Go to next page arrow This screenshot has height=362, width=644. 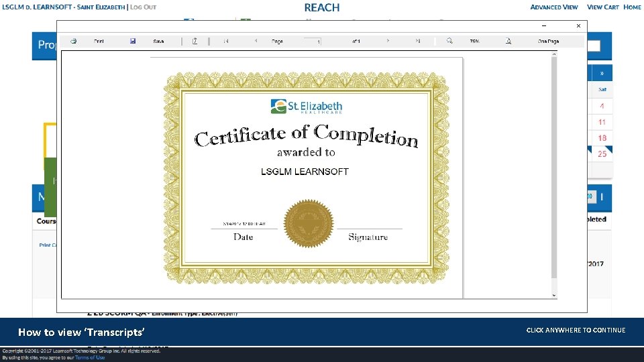[x=388, y=41]
